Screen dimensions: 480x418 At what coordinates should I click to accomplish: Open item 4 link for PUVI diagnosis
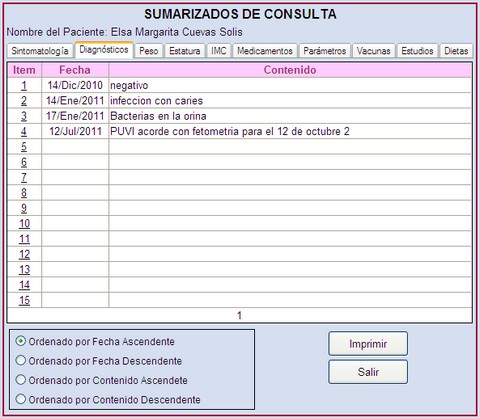(x=24, y=131)
